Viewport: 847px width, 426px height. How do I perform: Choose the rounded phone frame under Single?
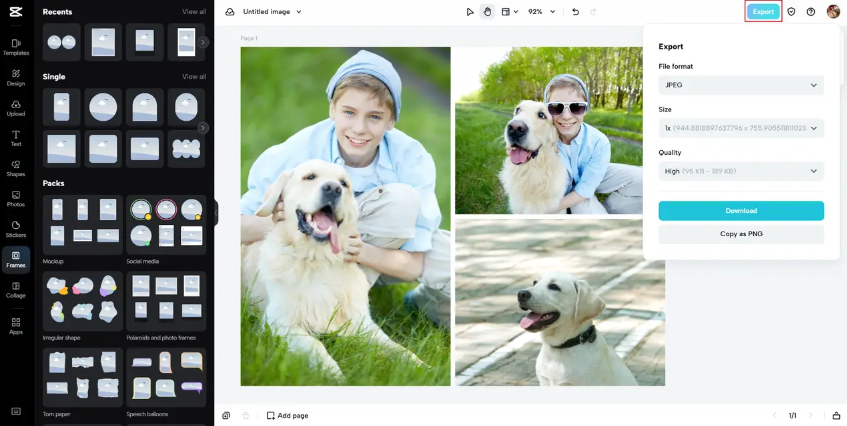(62, 107)
